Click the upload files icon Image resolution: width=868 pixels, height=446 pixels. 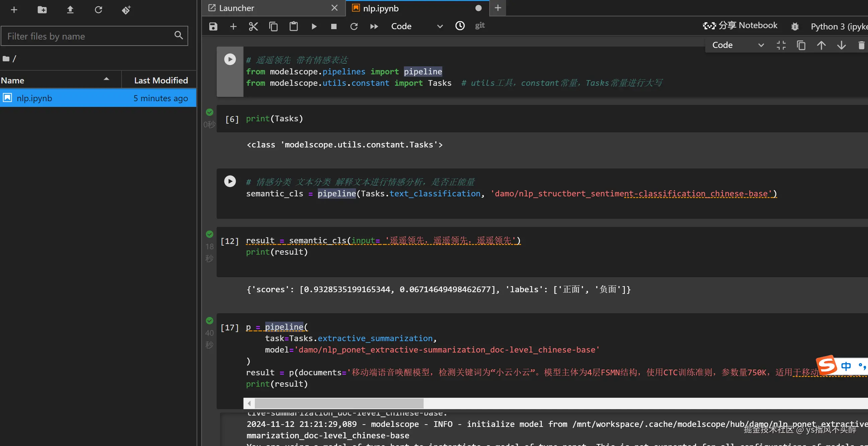point(70,10)
